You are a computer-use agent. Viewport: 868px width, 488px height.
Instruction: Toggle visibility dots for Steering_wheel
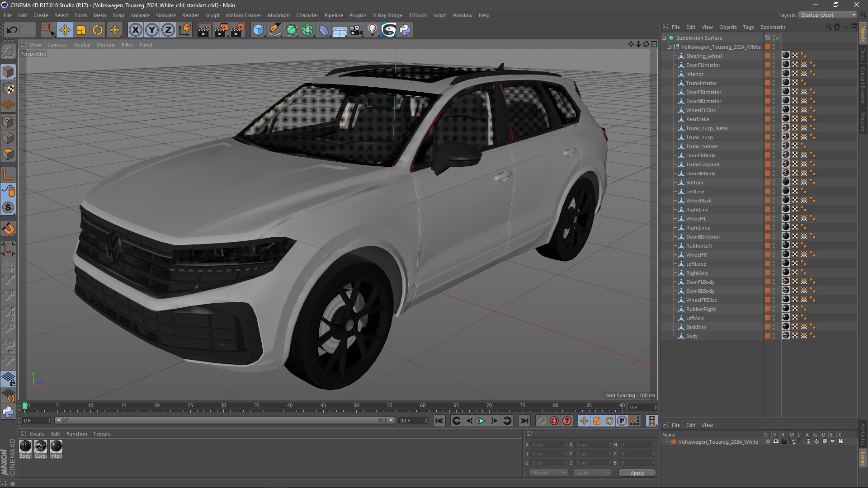[774, 56]
